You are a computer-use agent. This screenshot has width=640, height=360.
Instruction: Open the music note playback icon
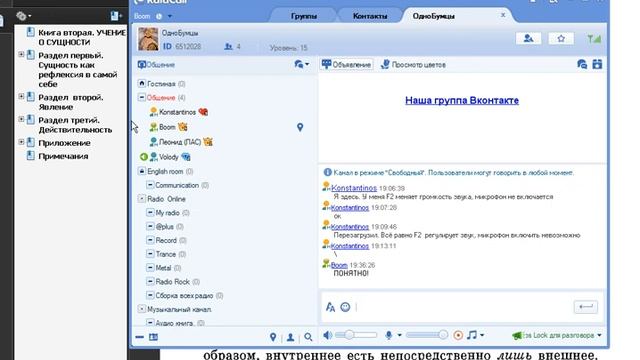coord(471,335)
